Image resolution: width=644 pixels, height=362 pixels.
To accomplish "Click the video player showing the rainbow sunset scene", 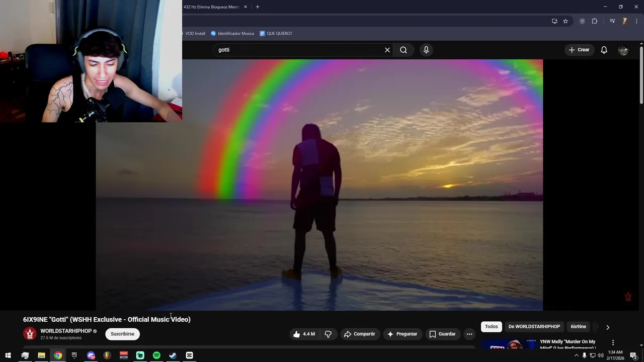I will click(319, 185).
